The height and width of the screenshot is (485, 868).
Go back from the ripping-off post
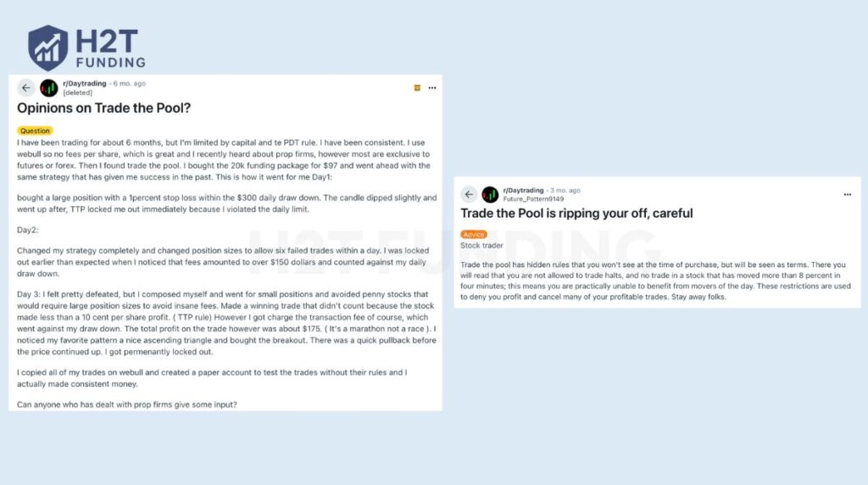469,194
